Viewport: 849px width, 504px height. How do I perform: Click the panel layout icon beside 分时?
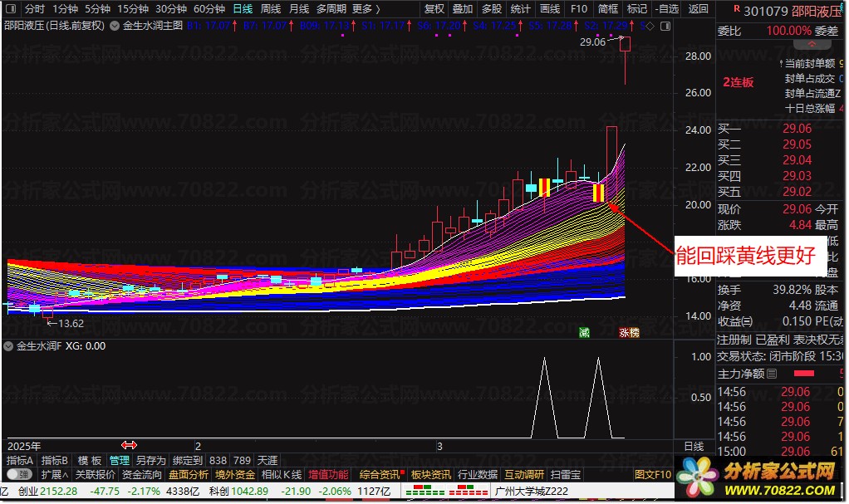tap(11, 8)
